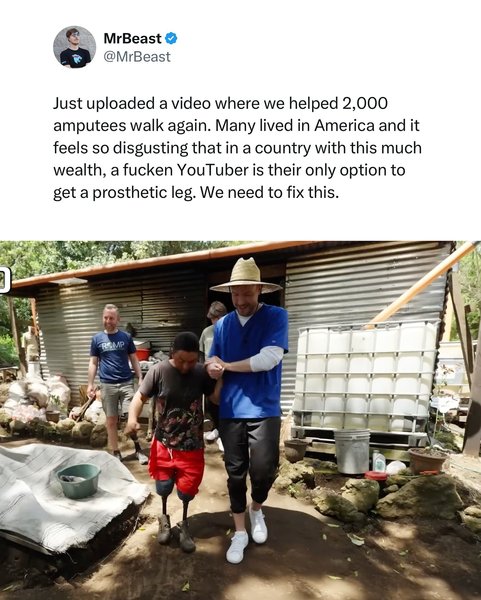Viewport: 481px width, 600px height.
Task: Click the cropped white frame icon on photo's left edge
Action: (x=5, y=280)
